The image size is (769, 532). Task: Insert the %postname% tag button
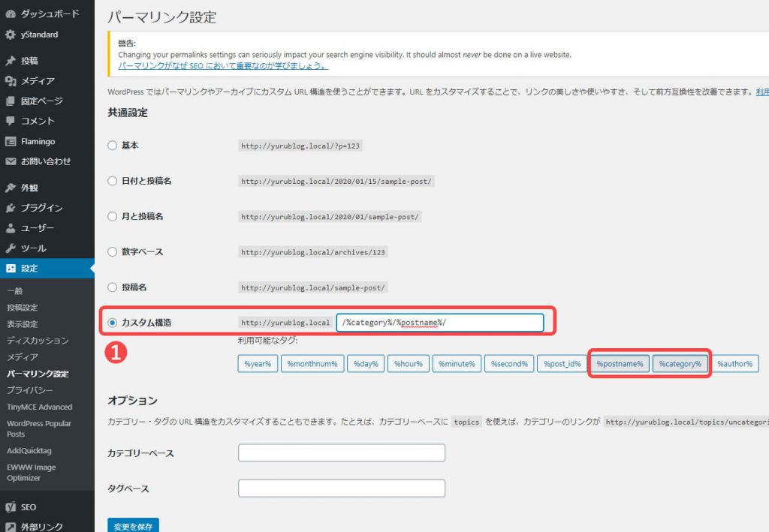(620, 364)
